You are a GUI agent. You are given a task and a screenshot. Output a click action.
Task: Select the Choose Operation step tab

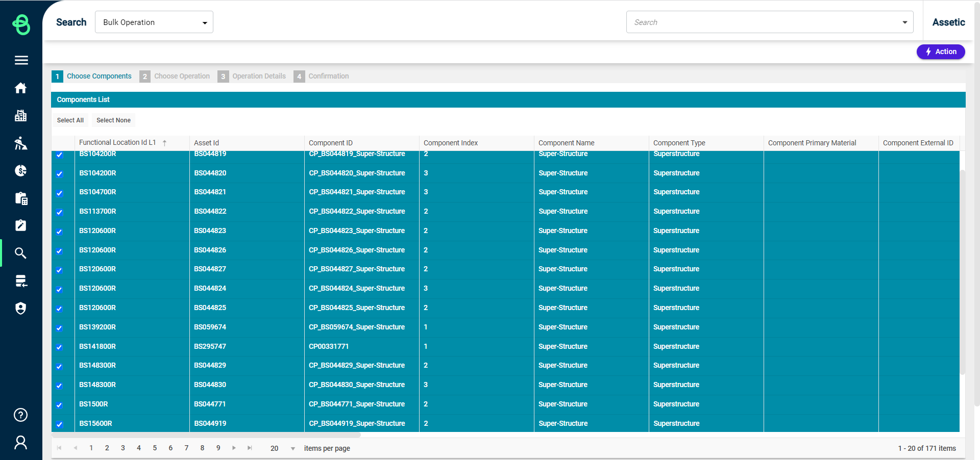pos(175,76)
